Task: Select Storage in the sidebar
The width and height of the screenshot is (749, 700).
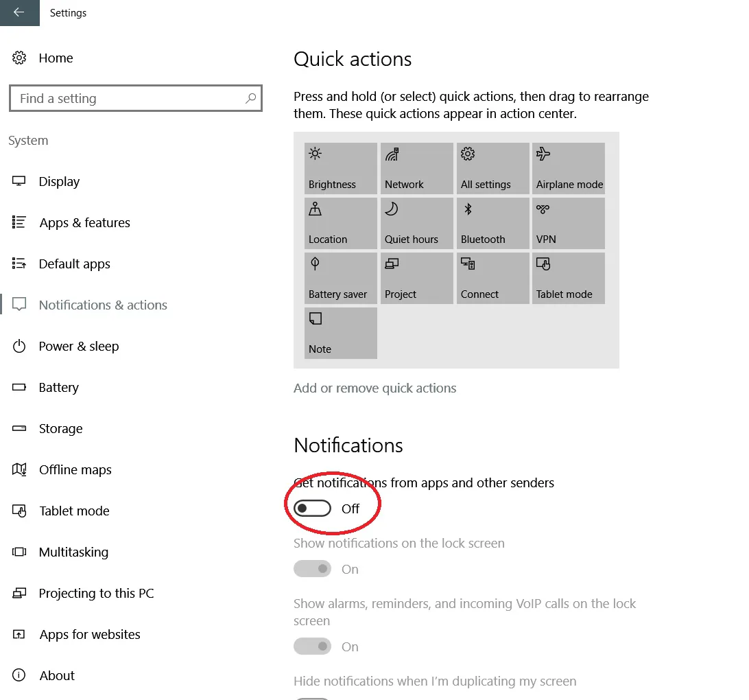Action: click(x=60, y=429)
